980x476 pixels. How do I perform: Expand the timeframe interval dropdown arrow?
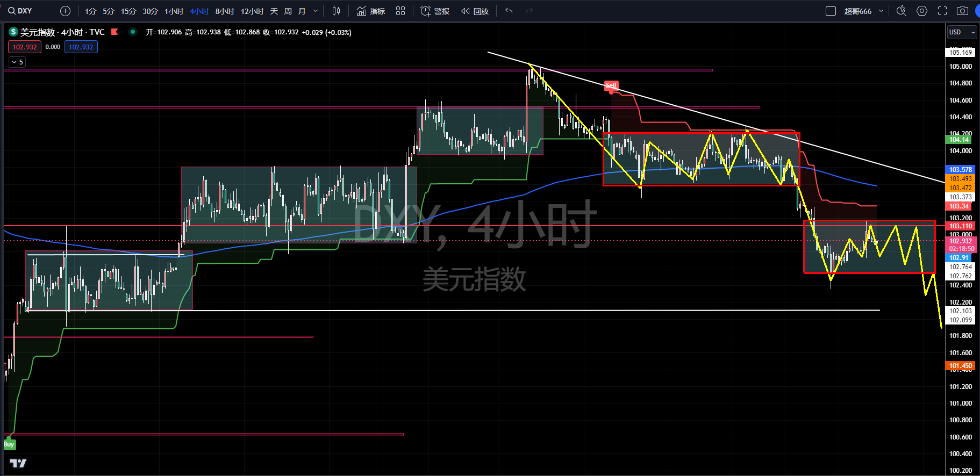click(316, 11)
